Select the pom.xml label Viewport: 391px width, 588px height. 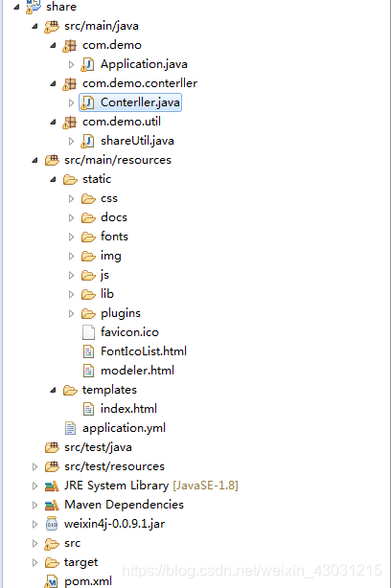click(88, 581)
